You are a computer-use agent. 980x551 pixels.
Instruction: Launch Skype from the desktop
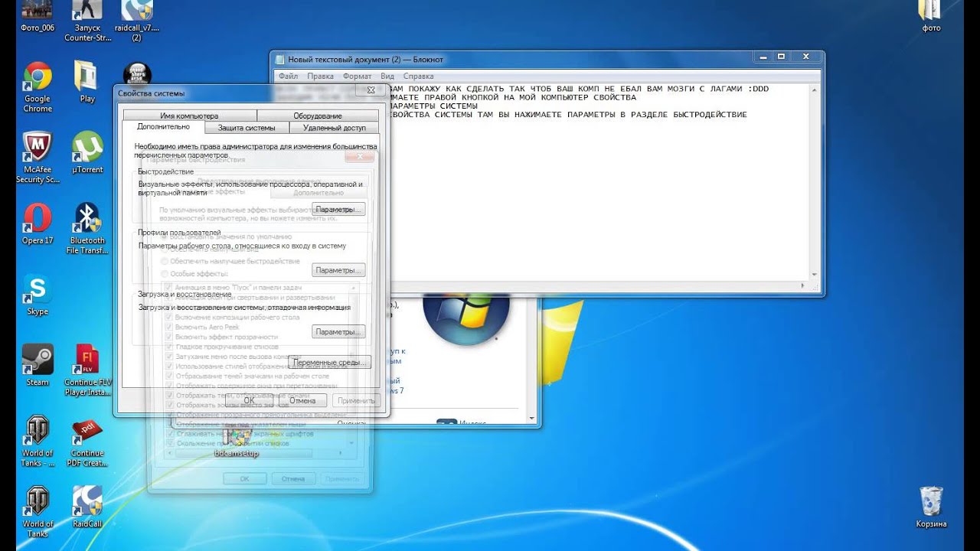click(38, 295)
